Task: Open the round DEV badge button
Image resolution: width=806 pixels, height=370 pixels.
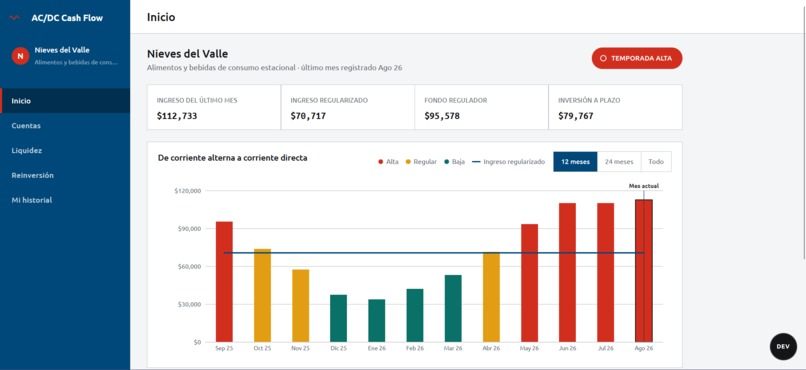Action: coord(783,346)
